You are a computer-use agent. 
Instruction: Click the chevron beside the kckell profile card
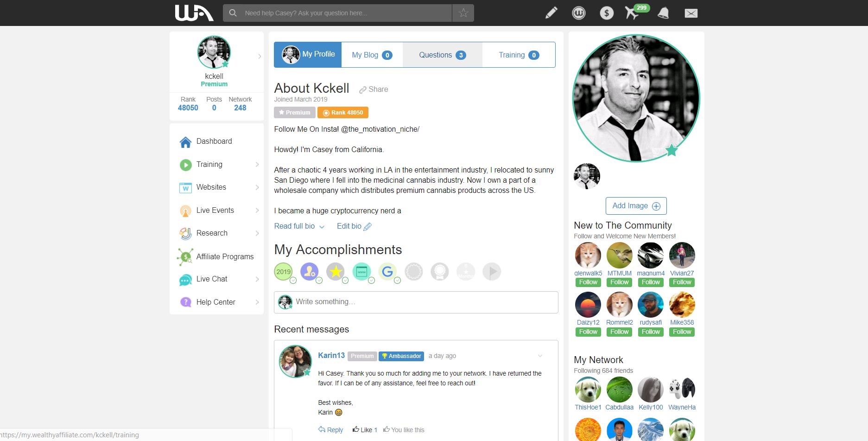pyautogui.click(x=260, y=57)
